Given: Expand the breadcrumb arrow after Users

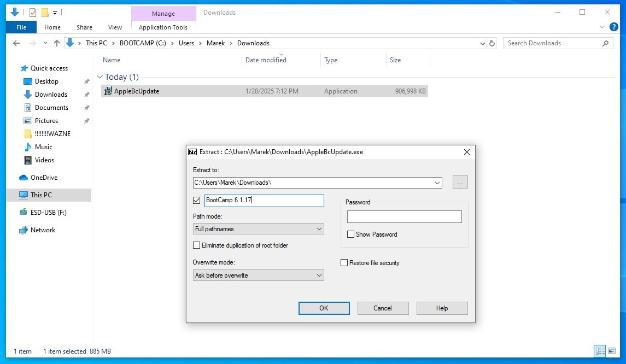Looking at the screenshot, I should (201, 43).
